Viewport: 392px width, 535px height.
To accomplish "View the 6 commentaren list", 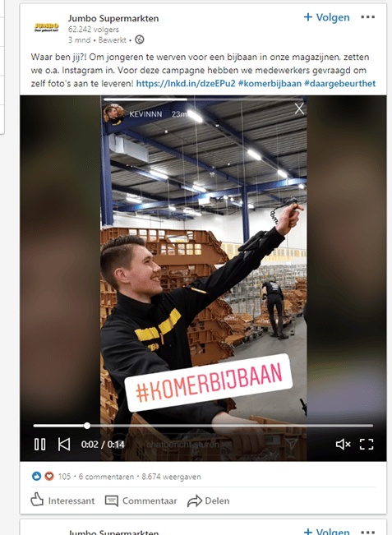I will [x=106, y=477].
